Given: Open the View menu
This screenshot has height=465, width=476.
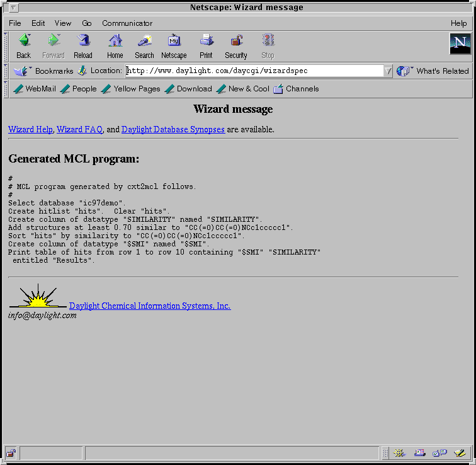Looking at the screenshot, I should pyautogui.click(x=63, y=23).
